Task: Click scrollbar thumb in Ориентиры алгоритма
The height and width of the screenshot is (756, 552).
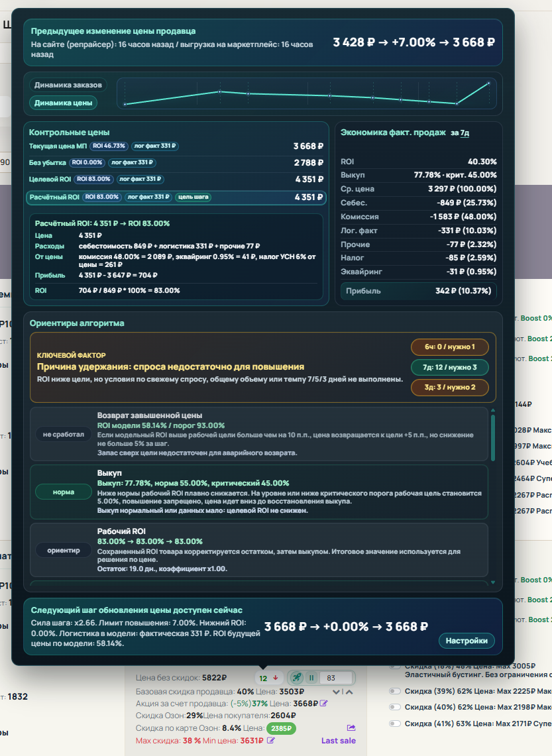Action: point(493,437)
